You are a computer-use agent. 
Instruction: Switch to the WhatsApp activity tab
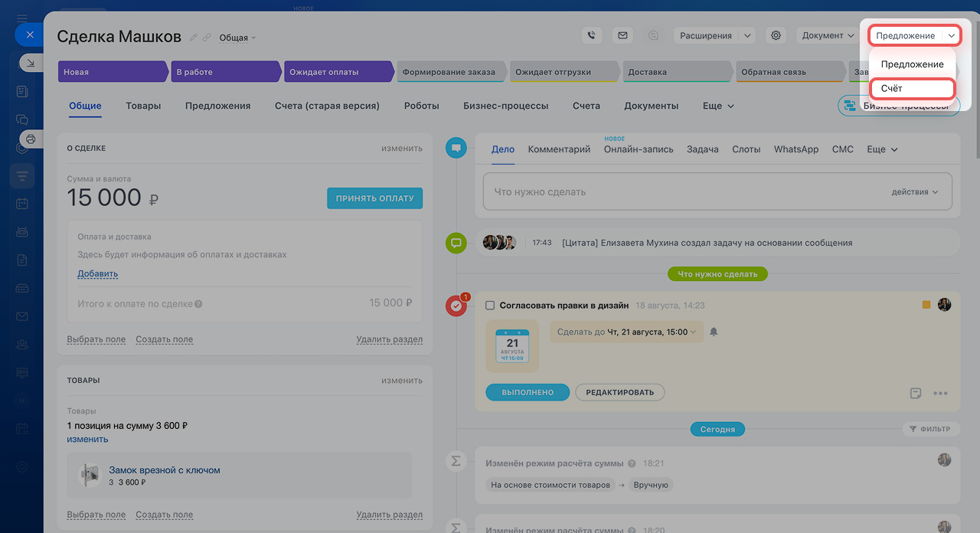pos(796,149)
